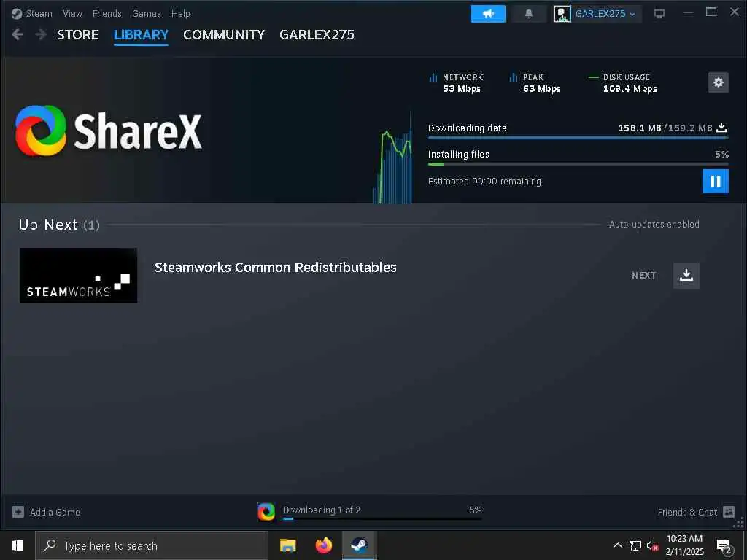Viewport: 747px width, 560px height.
Task: Go back with the left arrow
Action: (18, 34)
